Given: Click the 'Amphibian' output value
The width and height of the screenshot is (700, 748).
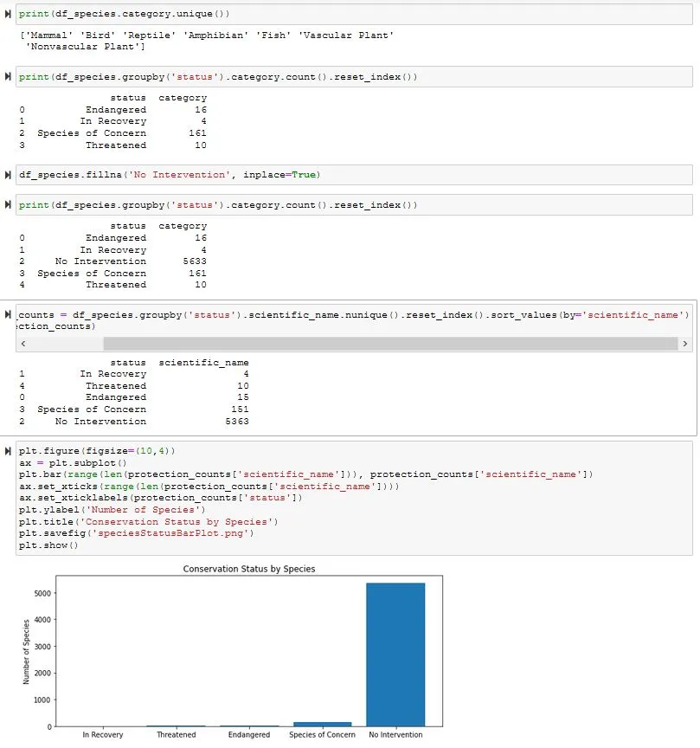Looking at the screenshot, I should [x=216, y=35].
